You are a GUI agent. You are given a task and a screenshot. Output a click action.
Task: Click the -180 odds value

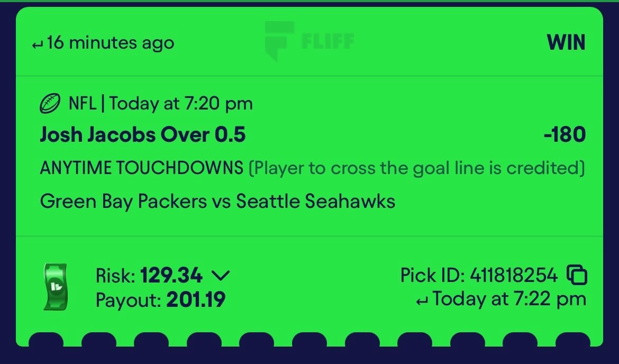click(565, 134)
